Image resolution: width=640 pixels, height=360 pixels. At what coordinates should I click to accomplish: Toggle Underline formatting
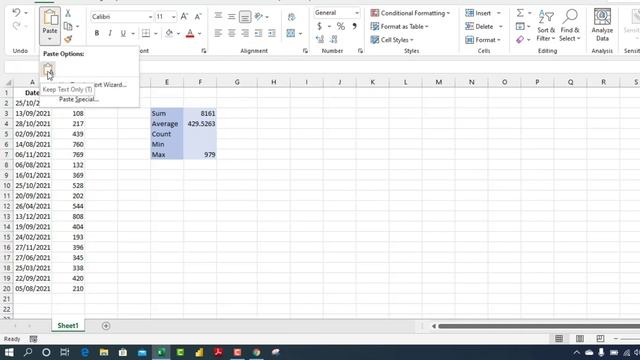[123, 33]
